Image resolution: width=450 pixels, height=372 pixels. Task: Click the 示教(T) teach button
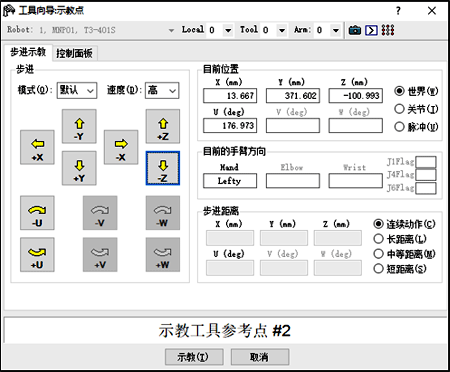tap(194, 357)
